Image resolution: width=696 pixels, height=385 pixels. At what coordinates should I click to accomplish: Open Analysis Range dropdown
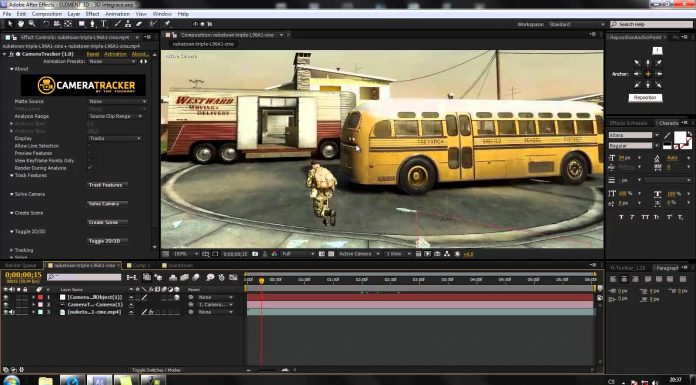(115, 116)
